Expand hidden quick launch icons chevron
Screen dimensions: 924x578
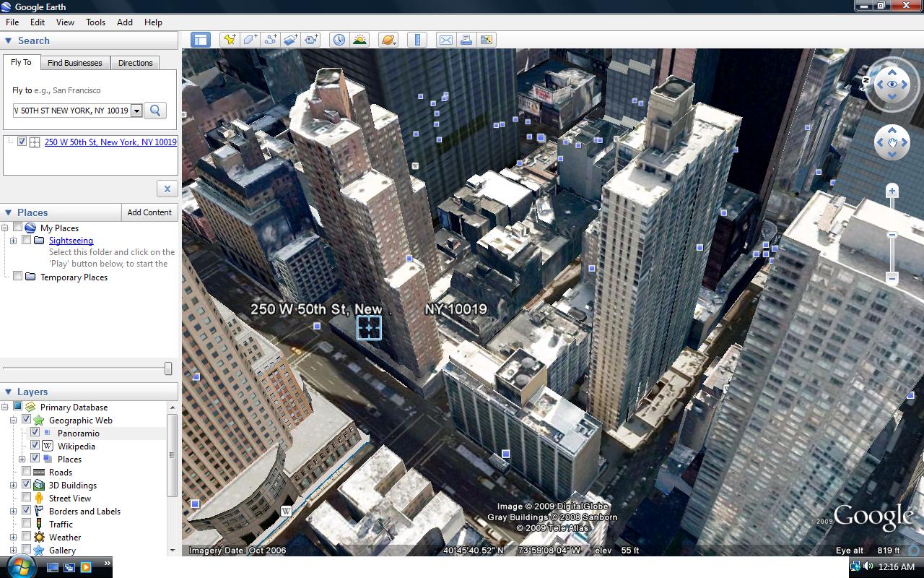(x=108, y=563)
